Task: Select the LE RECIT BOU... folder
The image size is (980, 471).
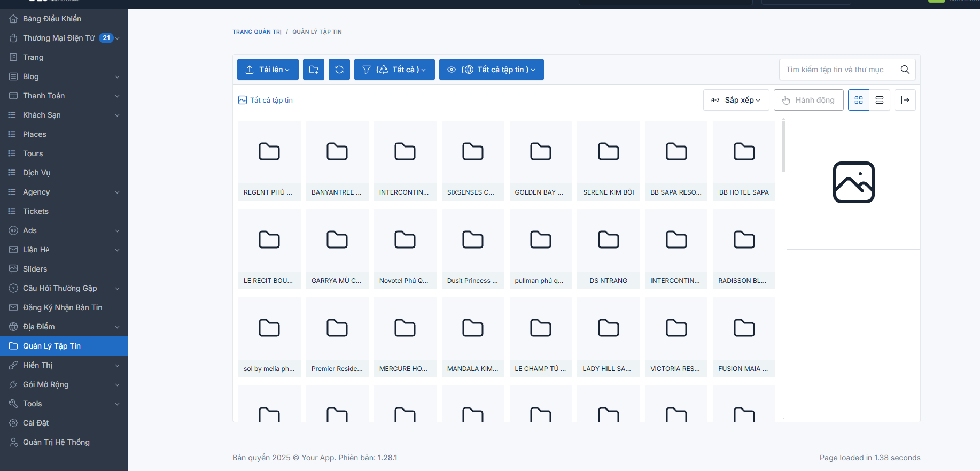Action: (269, 249)
